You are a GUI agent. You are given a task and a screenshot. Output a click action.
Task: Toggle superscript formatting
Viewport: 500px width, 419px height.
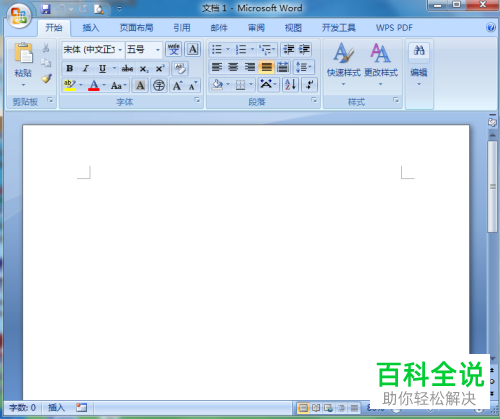tap(160, 68)
